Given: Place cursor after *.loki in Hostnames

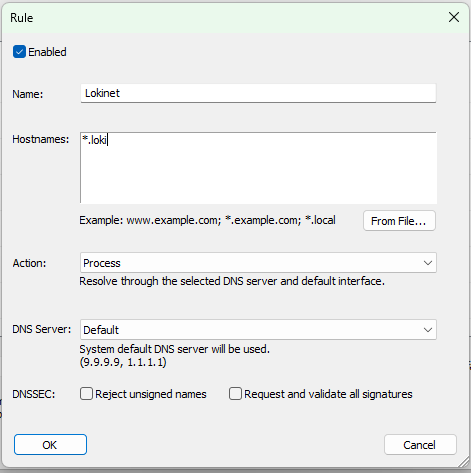Looking at the screenshot, I should [x=108, y=140].
